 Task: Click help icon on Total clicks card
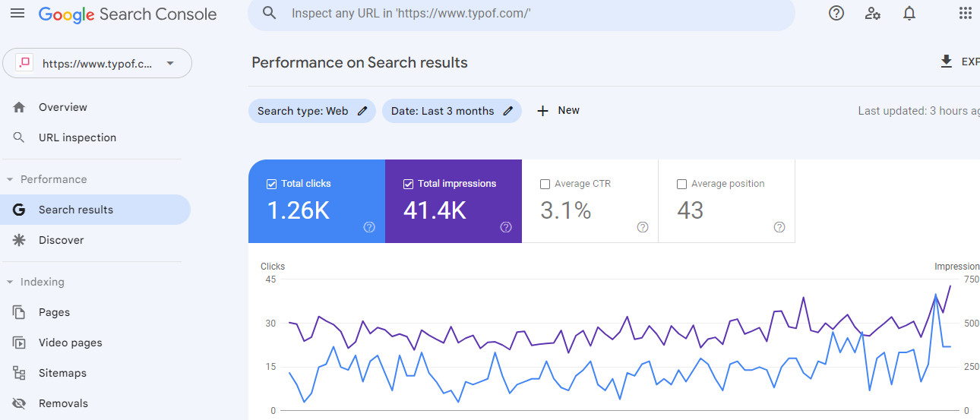click(369, 227)
